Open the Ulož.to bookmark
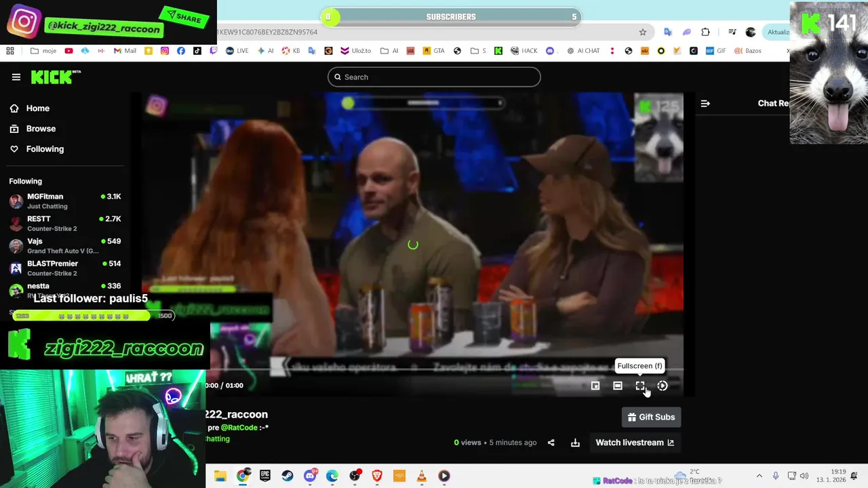Viewport: 868px width, 488px height. 355,51
